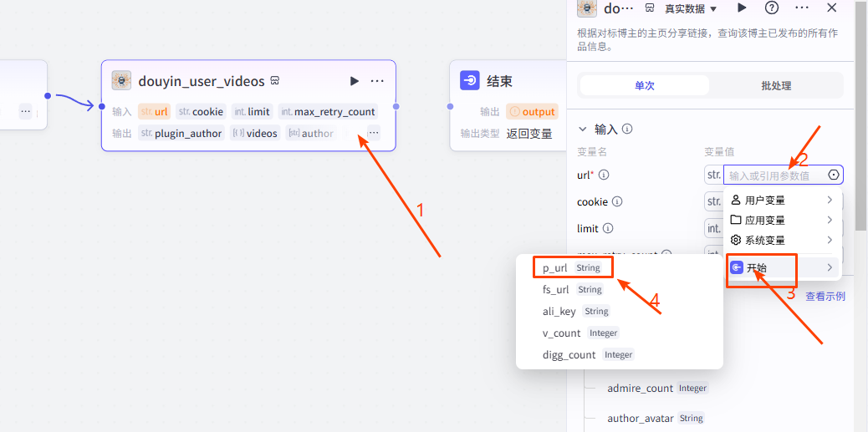Click the author_avatar String output row
868x432 pixels.
tap(656, 418)
